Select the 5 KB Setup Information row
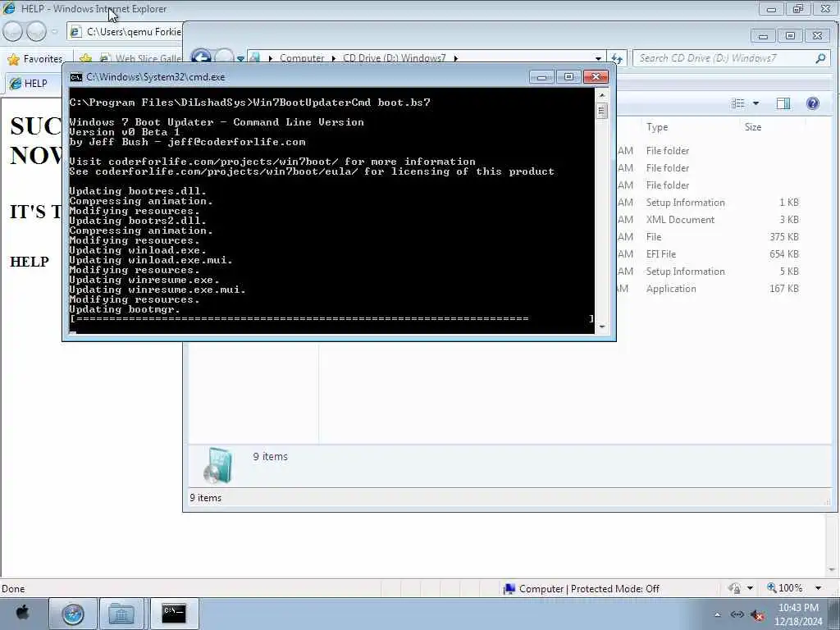The width and height of the screenshot is (840, 630). tap(707, 271)
